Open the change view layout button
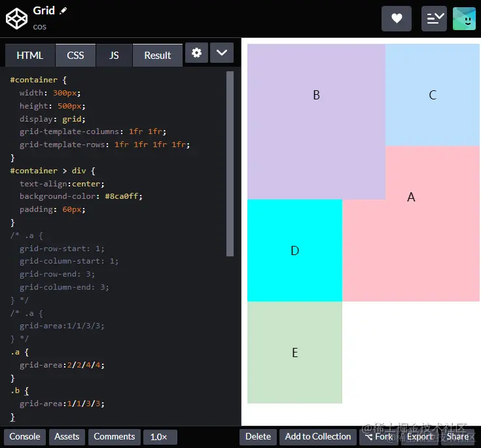481x448 pixels. 434,18
